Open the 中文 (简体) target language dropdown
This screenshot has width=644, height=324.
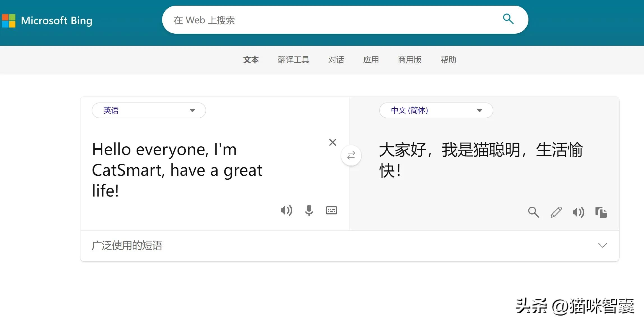pos(436,110)
